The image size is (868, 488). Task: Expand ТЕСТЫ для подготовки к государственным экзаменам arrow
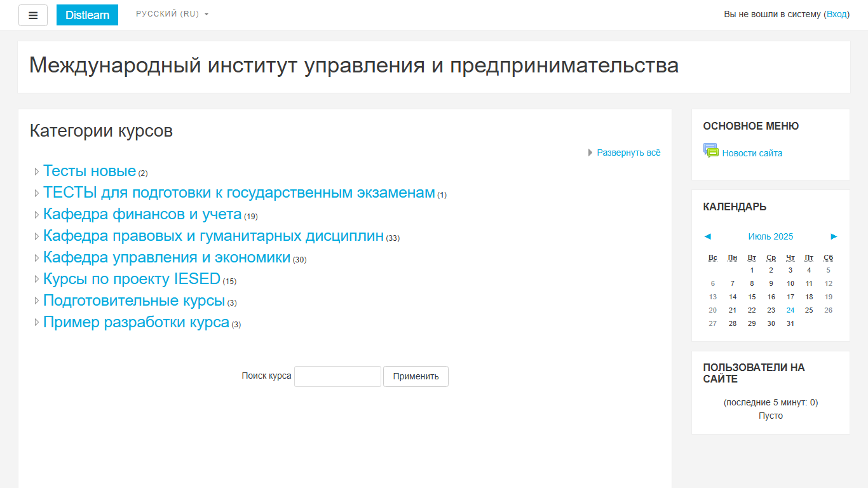coord(37,193)
